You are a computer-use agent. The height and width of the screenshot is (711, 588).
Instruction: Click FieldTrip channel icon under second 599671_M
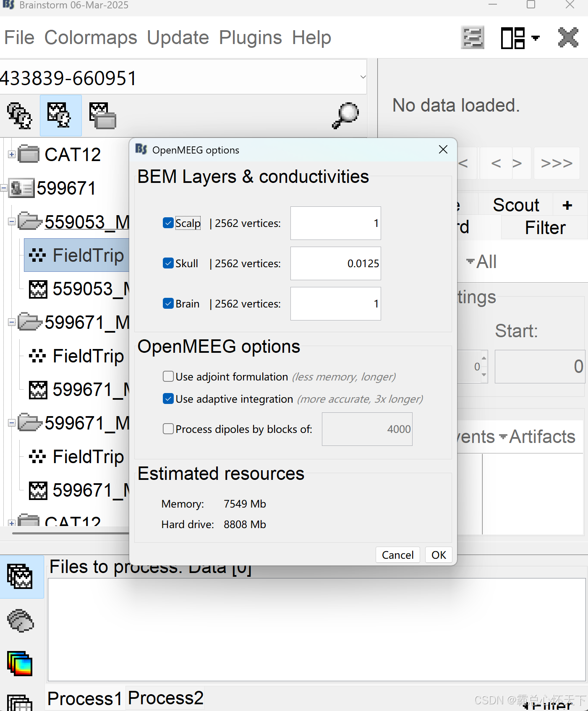(x=37, y=456)
